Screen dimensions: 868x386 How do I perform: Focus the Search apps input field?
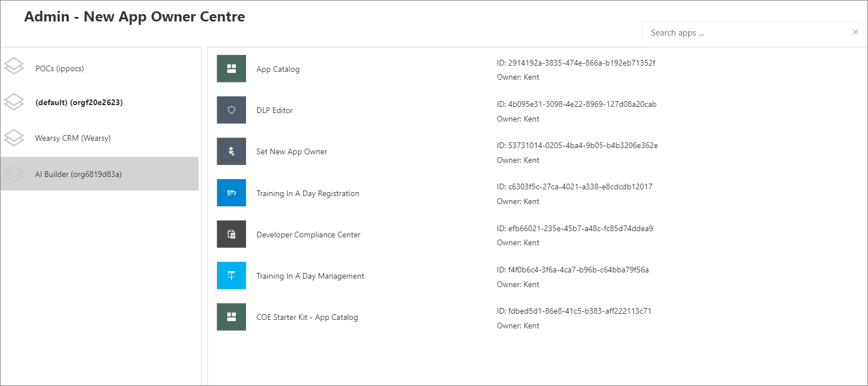click(746, 33)
